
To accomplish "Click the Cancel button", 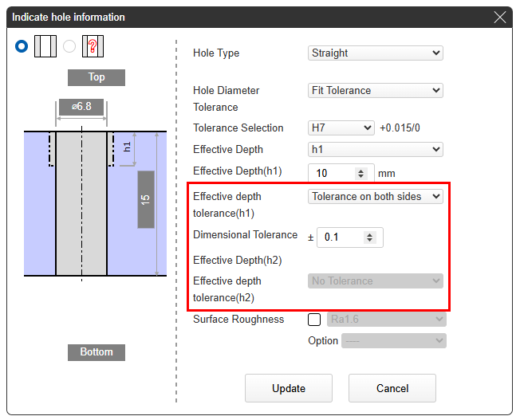I will [x=392, y=389].
